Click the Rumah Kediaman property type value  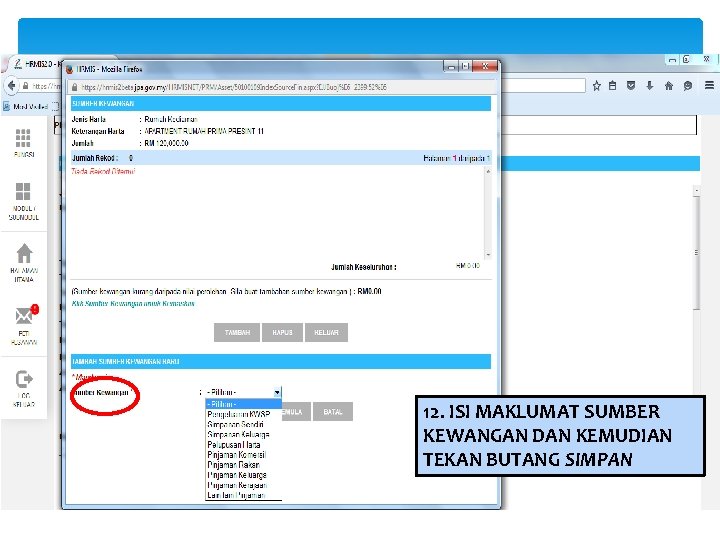(x=171, y=119)
